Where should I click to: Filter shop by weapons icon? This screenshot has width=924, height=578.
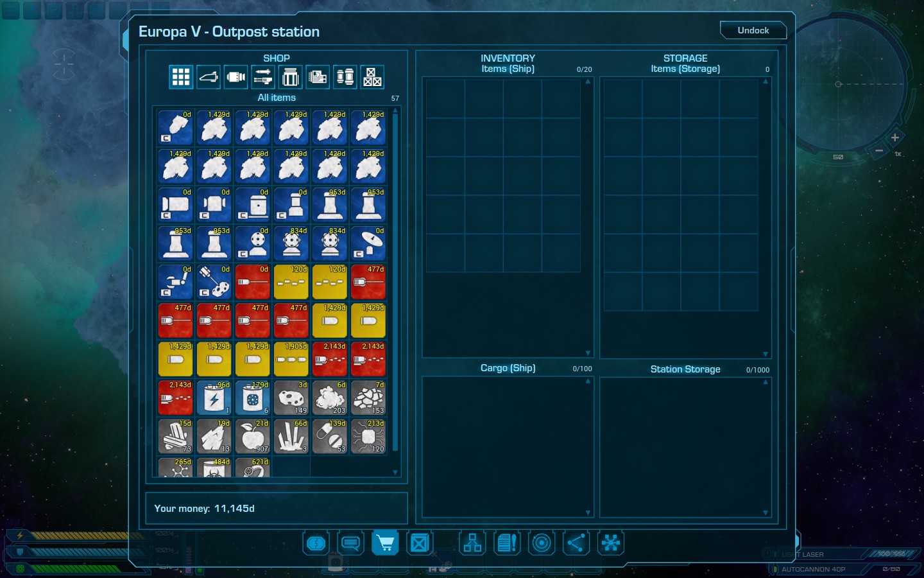263,78
